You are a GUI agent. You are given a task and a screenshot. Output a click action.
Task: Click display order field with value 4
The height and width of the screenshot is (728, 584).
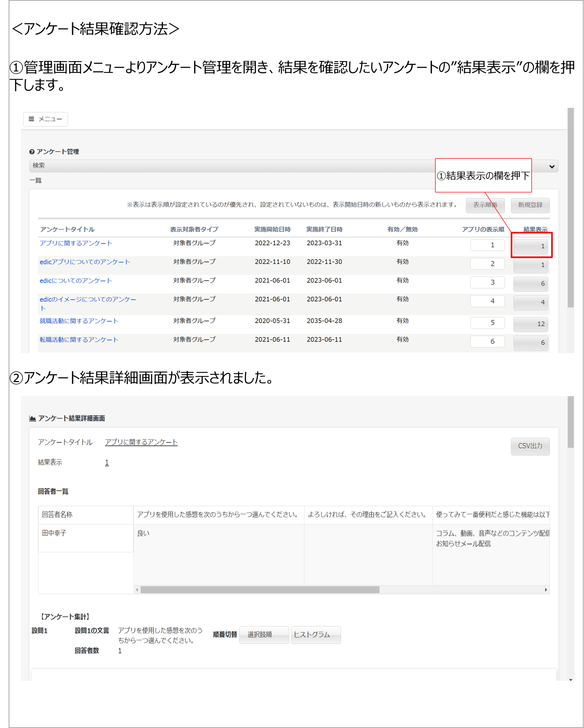487,301
